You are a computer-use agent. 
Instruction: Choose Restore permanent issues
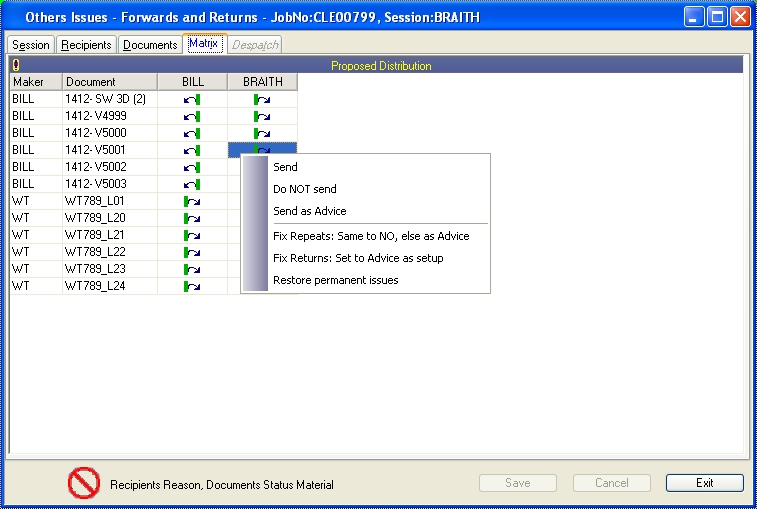pyautogui.click(x=336, y=280)
